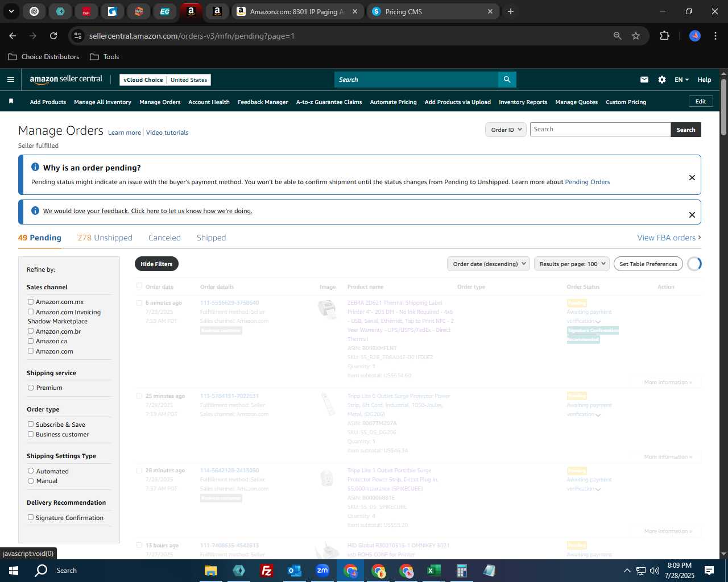
Task: Click the Hide Filters button
Action: pos(156,264)
